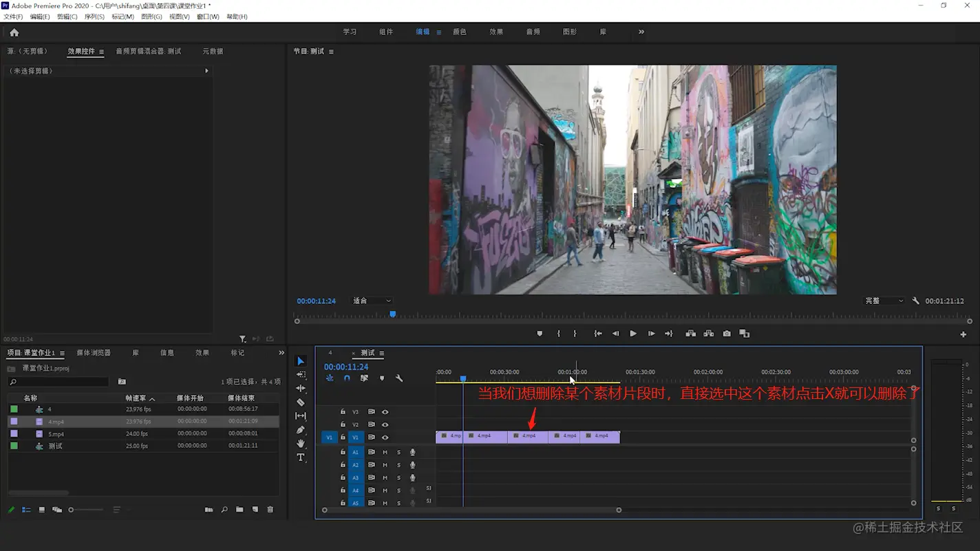980x551 pixels.
Task: Expand the workspace overflow chevron menu
Action: click(641, 32)
